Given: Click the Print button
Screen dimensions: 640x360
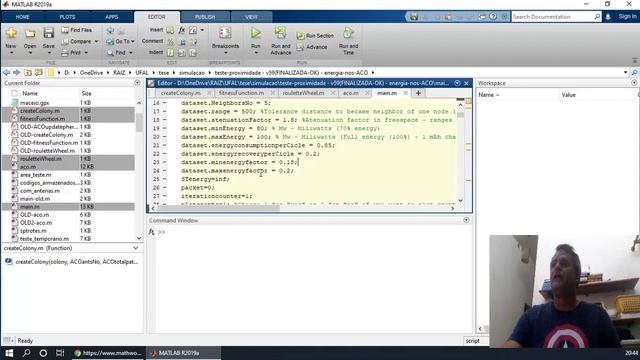Looking at the screenshot, I should [71, 53].
